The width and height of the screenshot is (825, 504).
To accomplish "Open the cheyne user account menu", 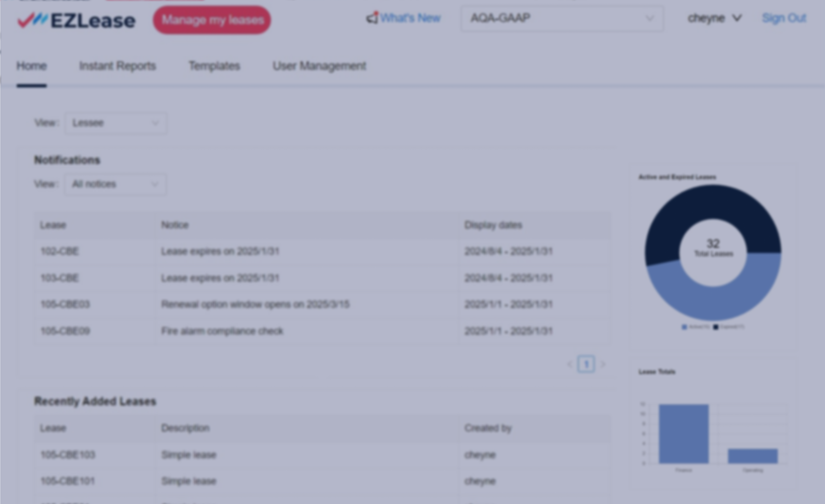I will pyautogui.click(x=715, y=18).
